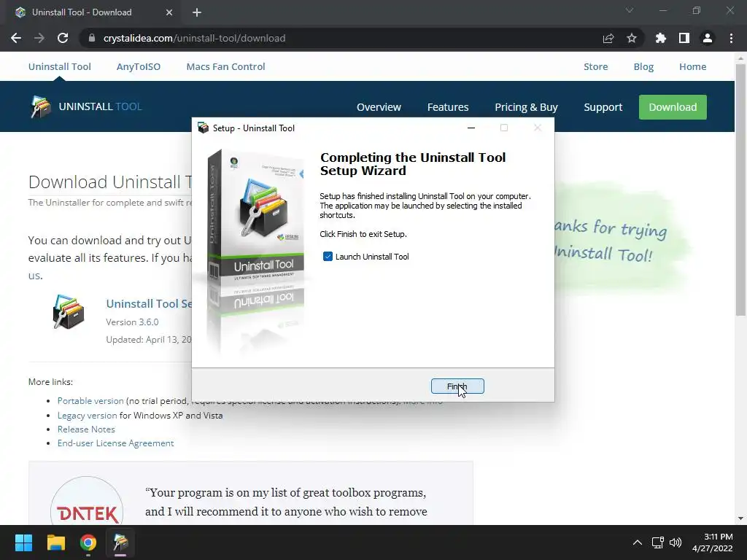The height and width of the screenshot is (560, 747).
Task: Click the network tray icon
Action: pyautogui.click(x=658, y=542)
